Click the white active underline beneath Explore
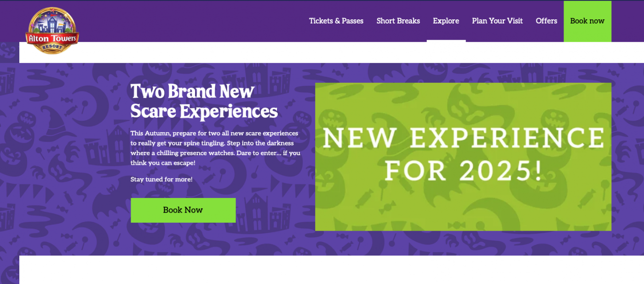The height and width of the screenshot is (284, 644). pyautogui.click(x=446, y=41)
